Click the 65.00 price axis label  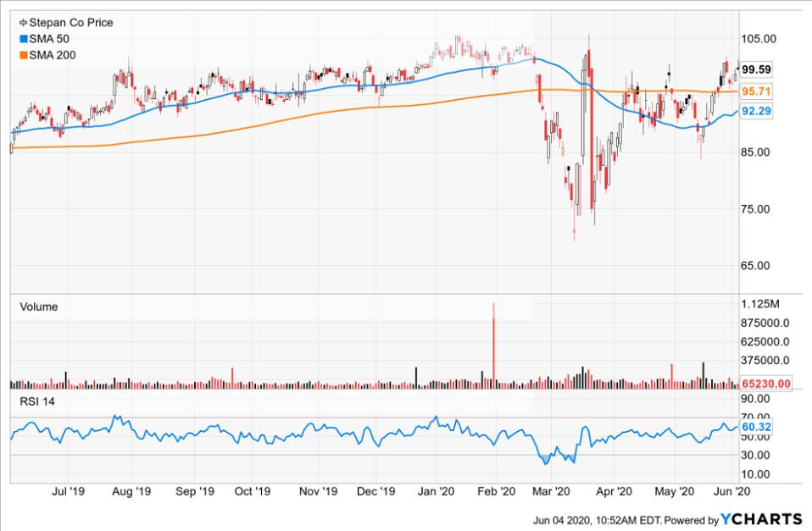point(755,266)
